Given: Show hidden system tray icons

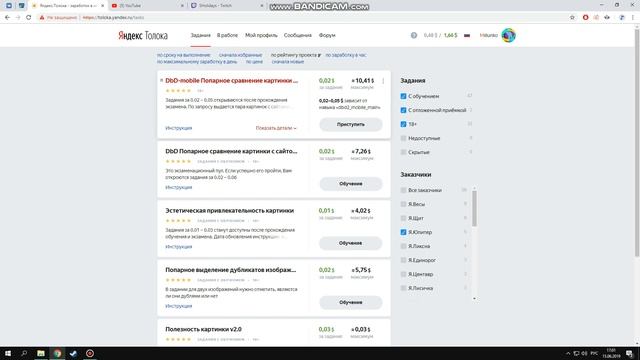Looking at the screenshot, I should click(568, 353).
